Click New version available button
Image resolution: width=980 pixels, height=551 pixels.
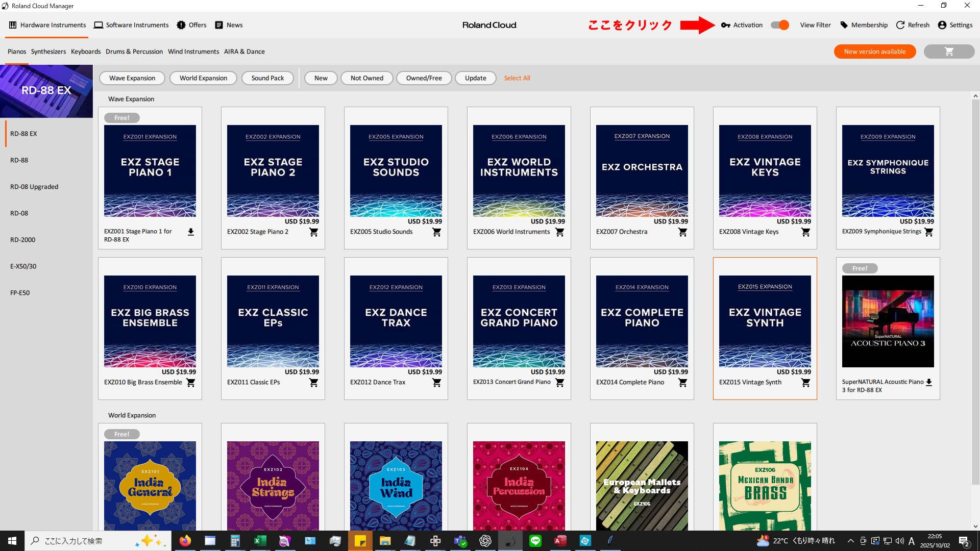[874, 52]
